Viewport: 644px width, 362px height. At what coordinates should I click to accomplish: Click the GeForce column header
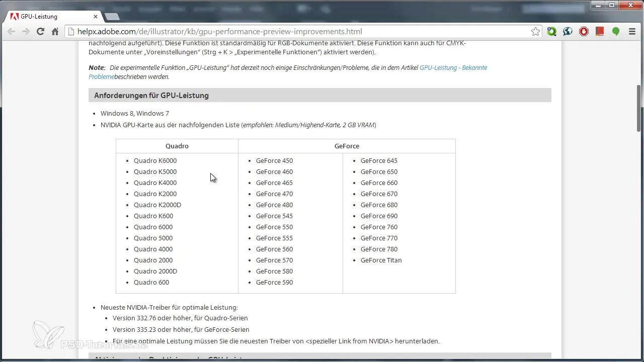coord(347,146)
